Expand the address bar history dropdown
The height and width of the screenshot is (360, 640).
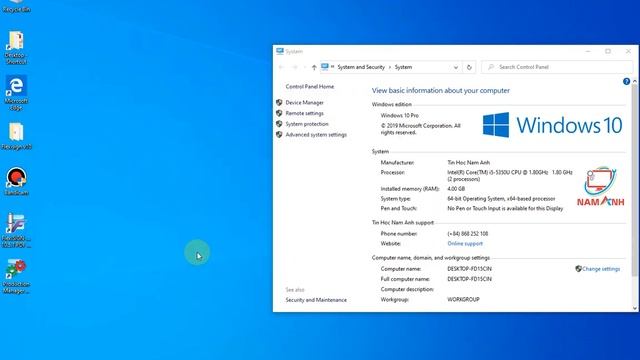click(x=456, y=67)
